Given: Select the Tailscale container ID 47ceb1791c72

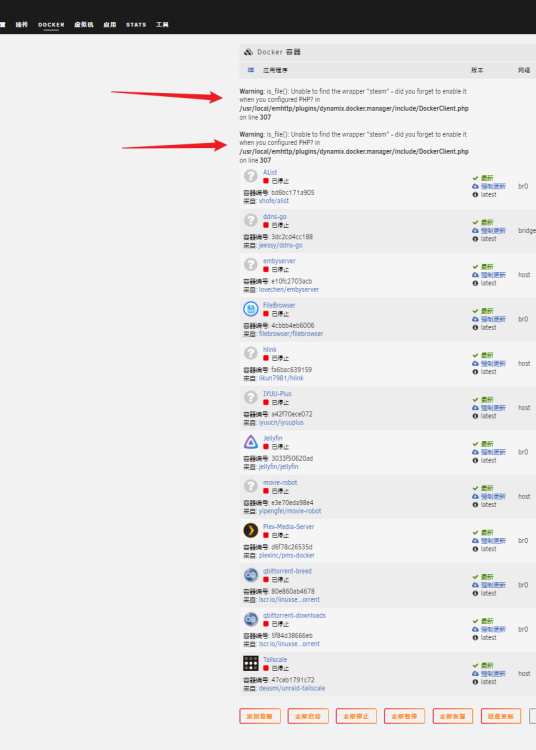Looking at the screenshot, I should (293, 680).
